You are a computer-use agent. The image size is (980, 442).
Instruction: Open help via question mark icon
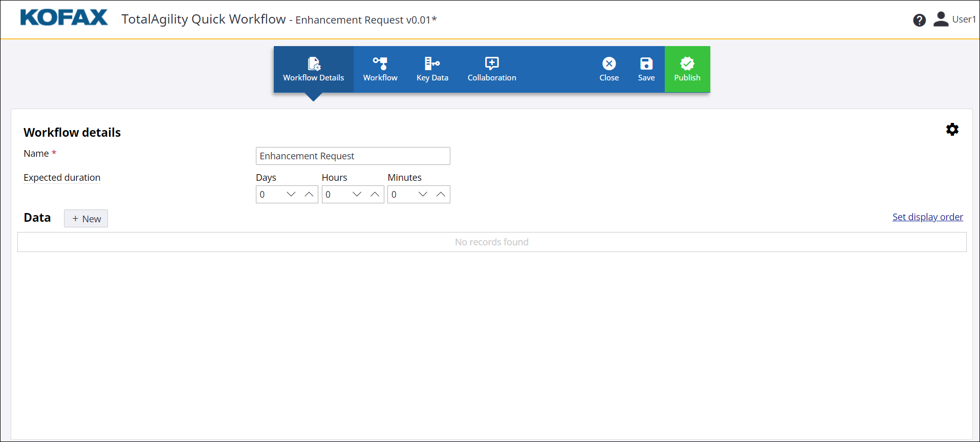coord(919,20)
